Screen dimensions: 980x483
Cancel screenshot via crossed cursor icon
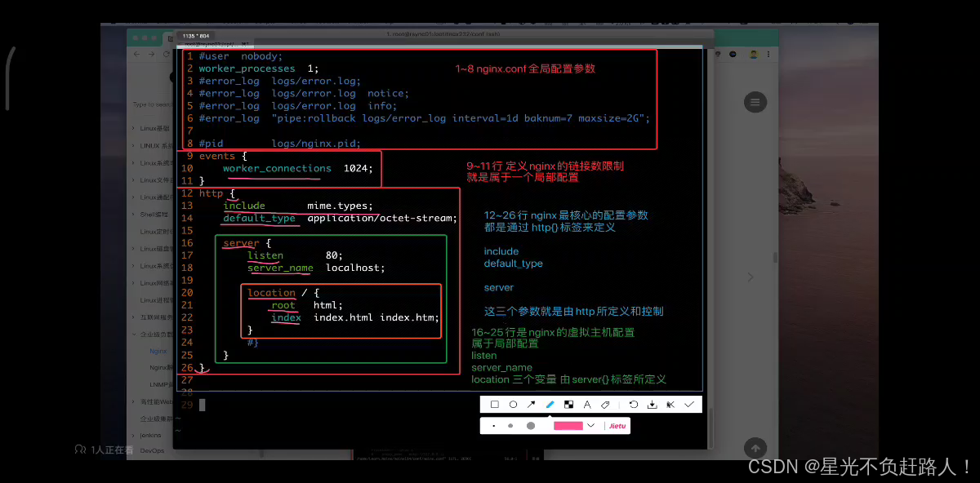670,404
